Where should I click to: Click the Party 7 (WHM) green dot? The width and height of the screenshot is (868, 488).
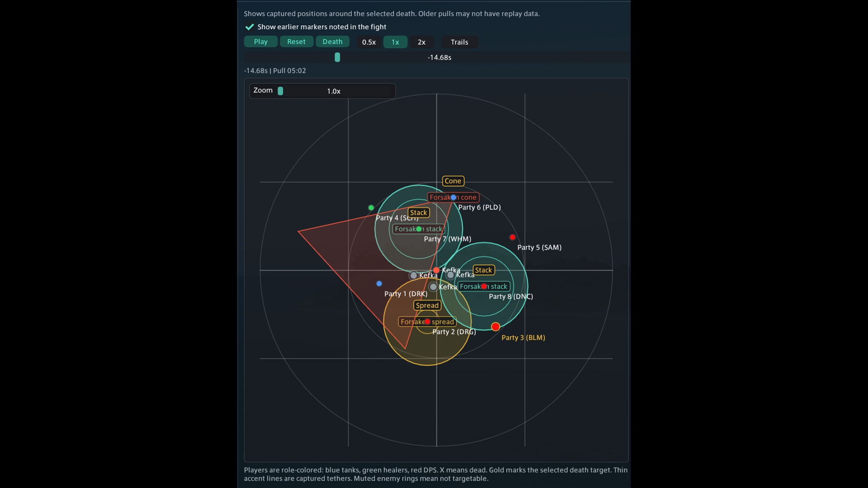coord(419,229)
